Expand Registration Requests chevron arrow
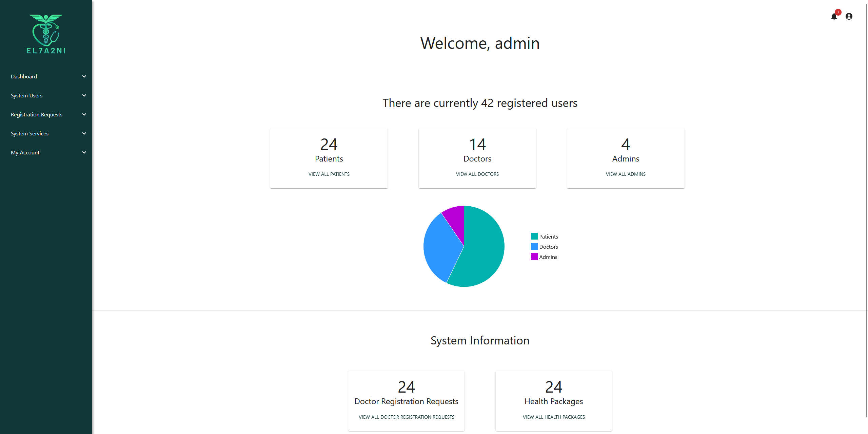Viewport: 868px width, 434px height. (x=84, y=115)
